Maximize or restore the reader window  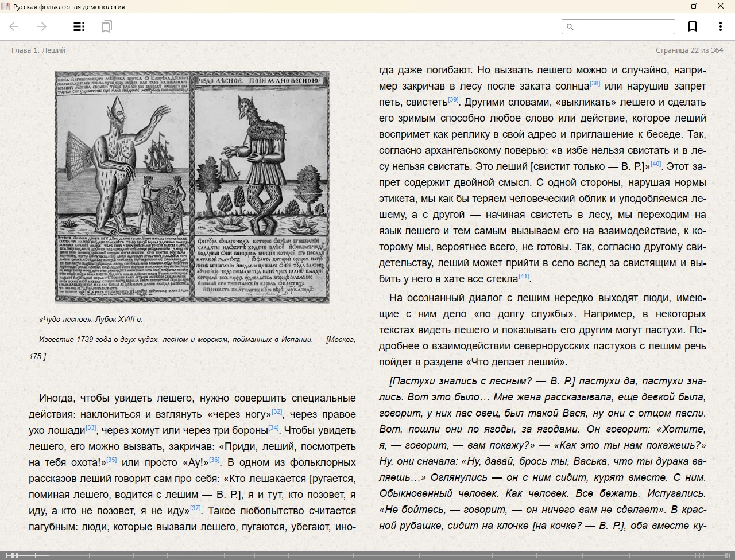[x=694, y=6]
